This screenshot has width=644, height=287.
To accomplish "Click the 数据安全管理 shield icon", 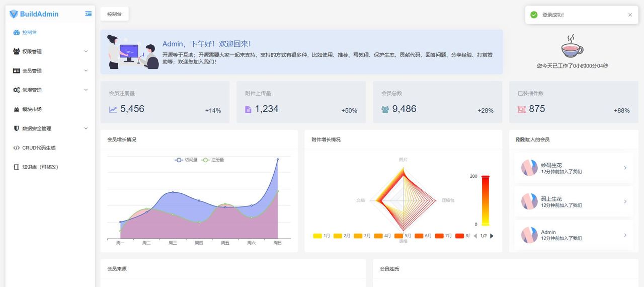I will pyautogui.click(x=17, y=128).
